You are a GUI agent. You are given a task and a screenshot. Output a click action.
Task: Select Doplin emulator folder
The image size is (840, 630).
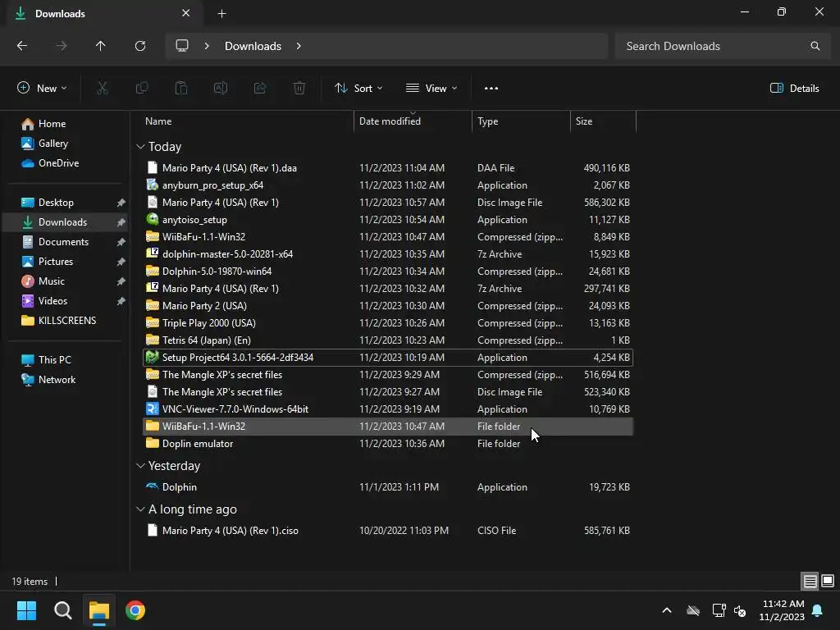(388, 444)
